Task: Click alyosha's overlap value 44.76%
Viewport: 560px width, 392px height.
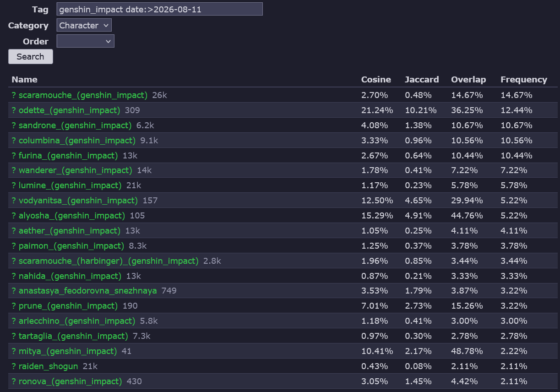Action: pyautogui.click(x=467, y=216)
